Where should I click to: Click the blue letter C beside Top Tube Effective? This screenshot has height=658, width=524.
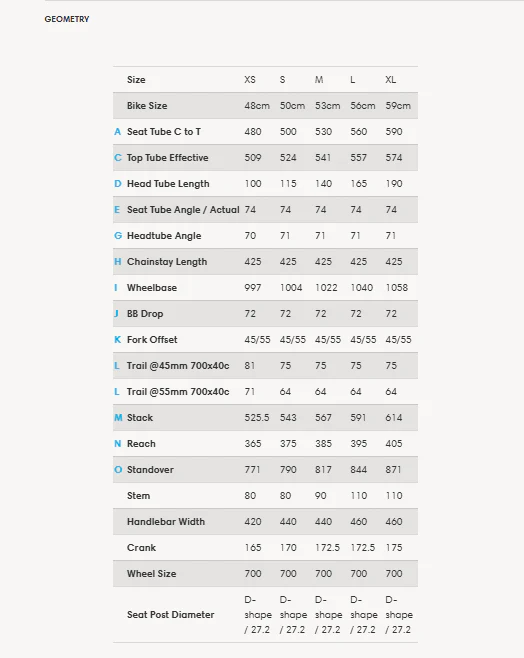tap(117, 158)
